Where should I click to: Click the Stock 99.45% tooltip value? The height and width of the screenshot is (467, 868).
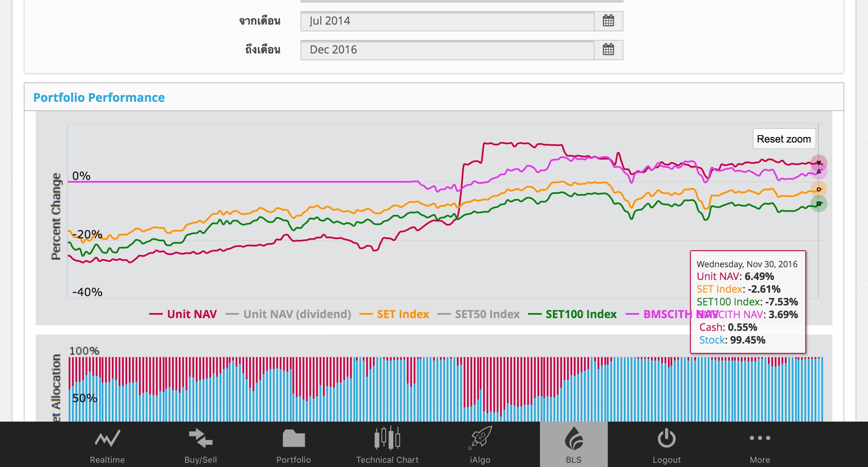click(748, 340)
